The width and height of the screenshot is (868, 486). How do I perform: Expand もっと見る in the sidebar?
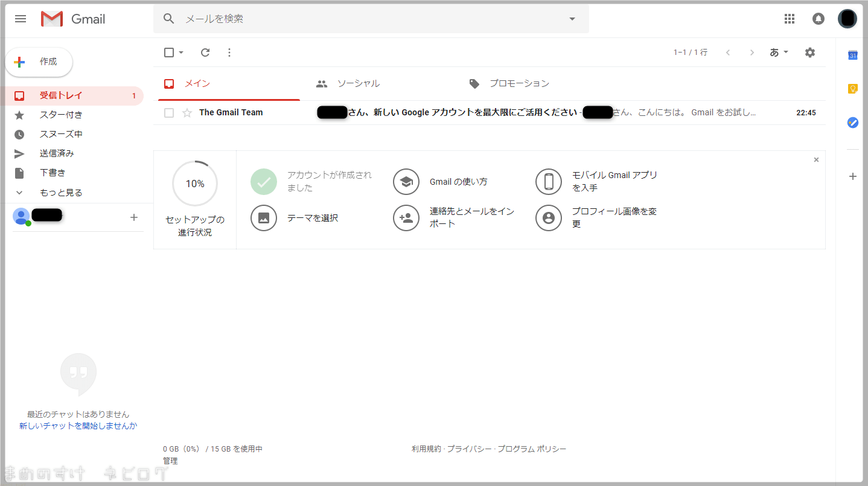click(60, 193)
